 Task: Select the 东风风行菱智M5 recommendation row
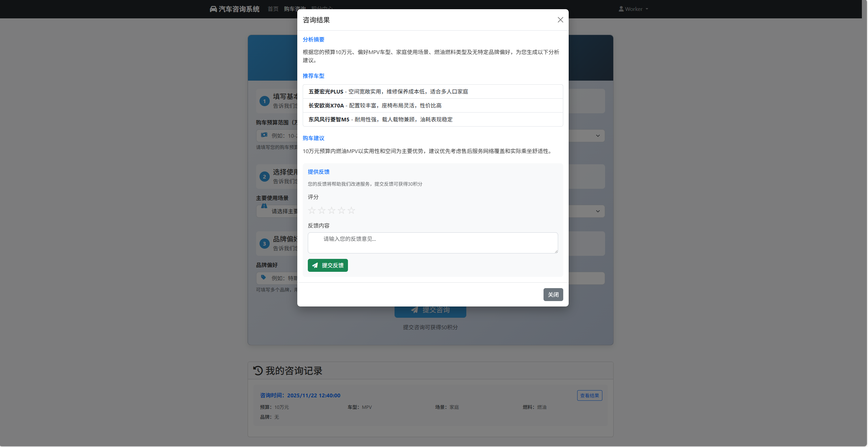pos(433,119)
